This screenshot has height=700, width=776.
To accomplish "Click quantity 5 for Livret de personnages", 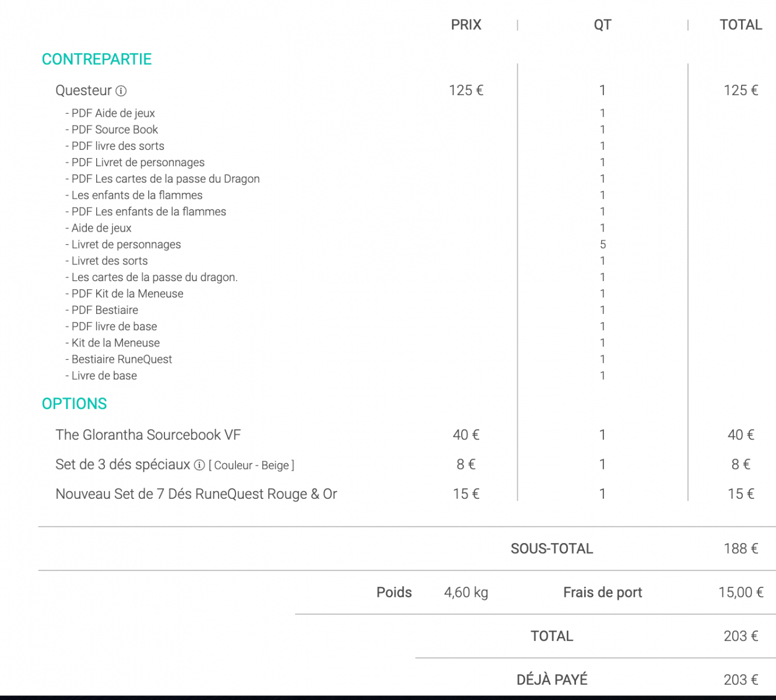I will click(603, 244).
